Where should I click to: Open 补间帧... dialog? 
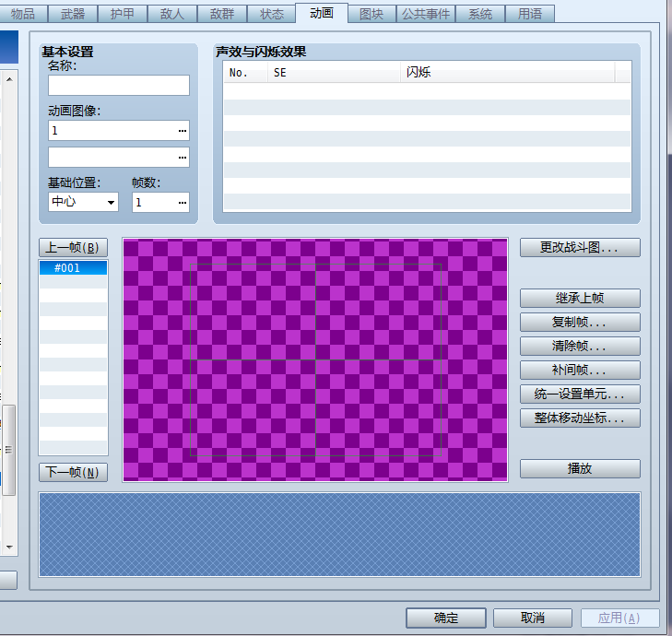coord(580,370)
